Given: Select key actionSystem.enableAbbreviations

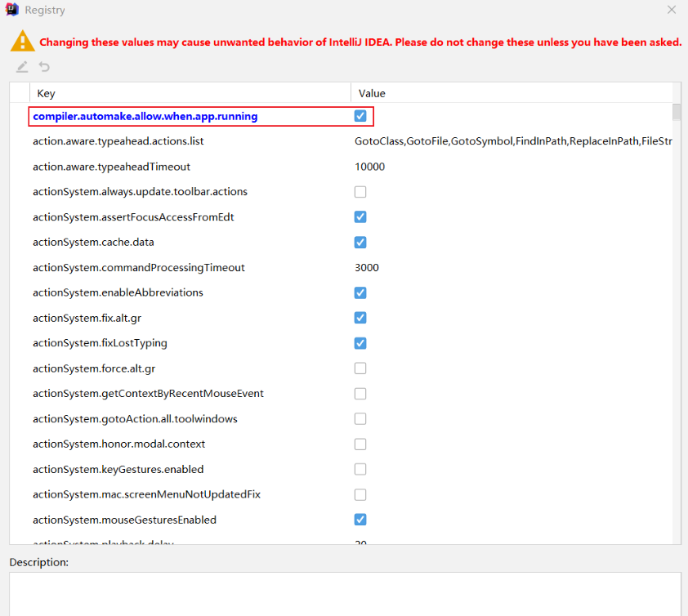Looking at the screenshot, I should tap(118, 292).
